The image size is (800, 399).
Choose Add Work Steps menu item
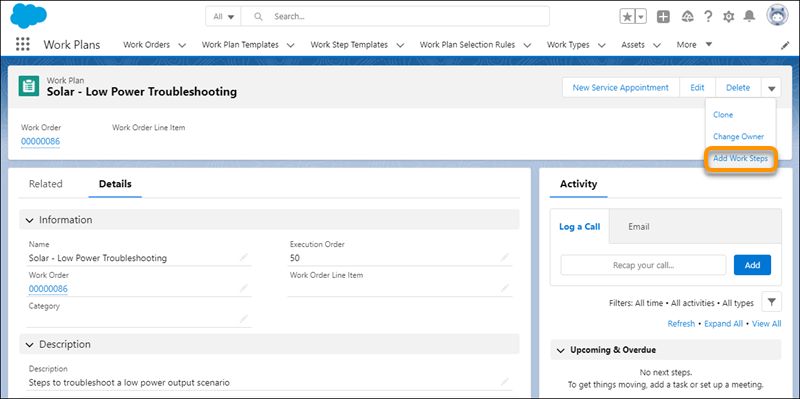point(740,159)
